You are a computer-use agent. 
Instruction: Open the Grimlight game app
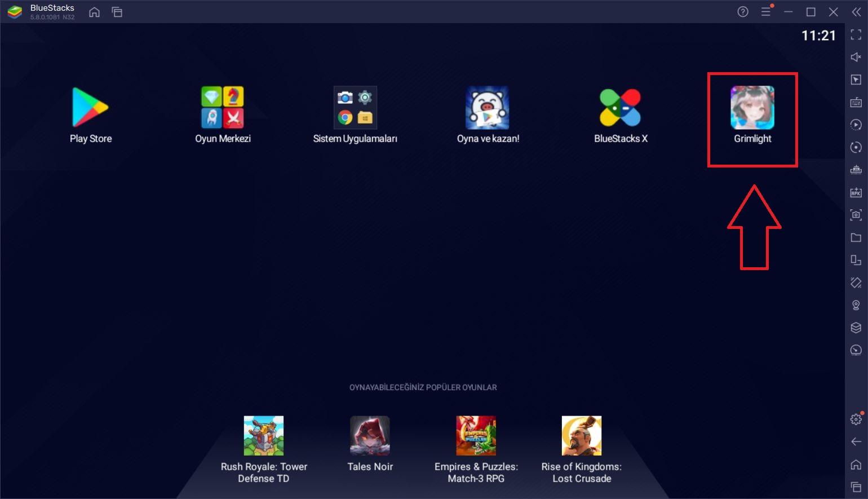[x=752, y=108]
